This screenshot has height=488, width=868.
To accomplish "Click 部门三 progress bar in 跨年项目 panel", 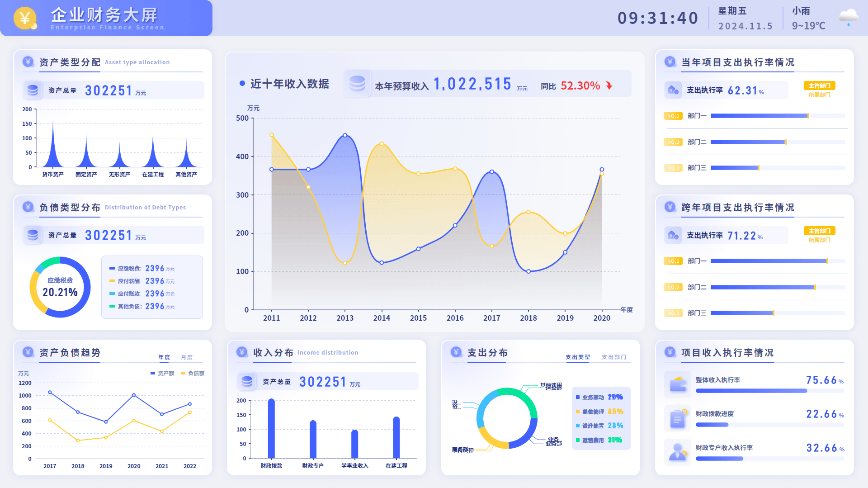I will 778,313.
